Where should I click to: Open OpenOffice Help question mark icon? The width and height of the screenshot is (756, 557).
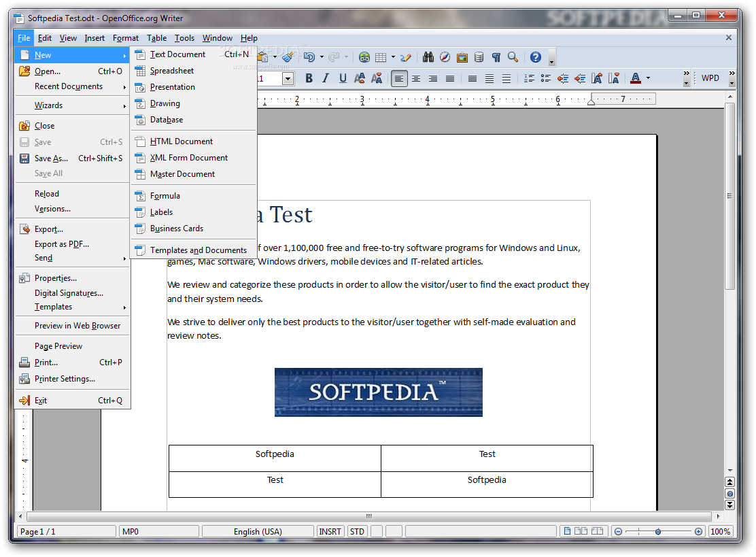(536, 57)
